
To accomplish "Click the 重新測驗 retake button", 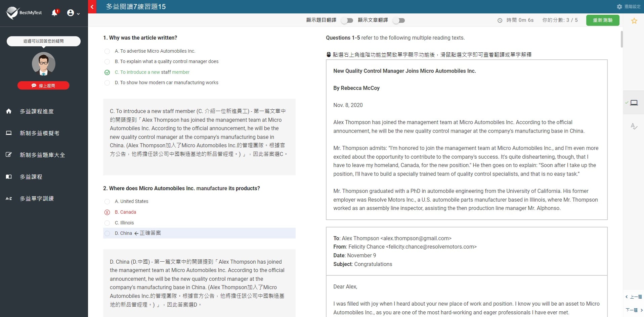I will point(603,20).
